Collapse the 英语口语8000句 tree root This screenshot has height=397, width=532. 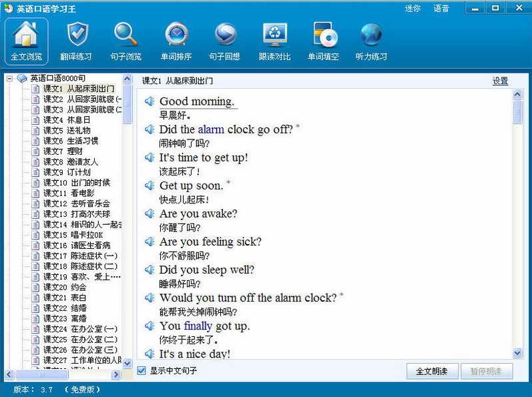10,78
